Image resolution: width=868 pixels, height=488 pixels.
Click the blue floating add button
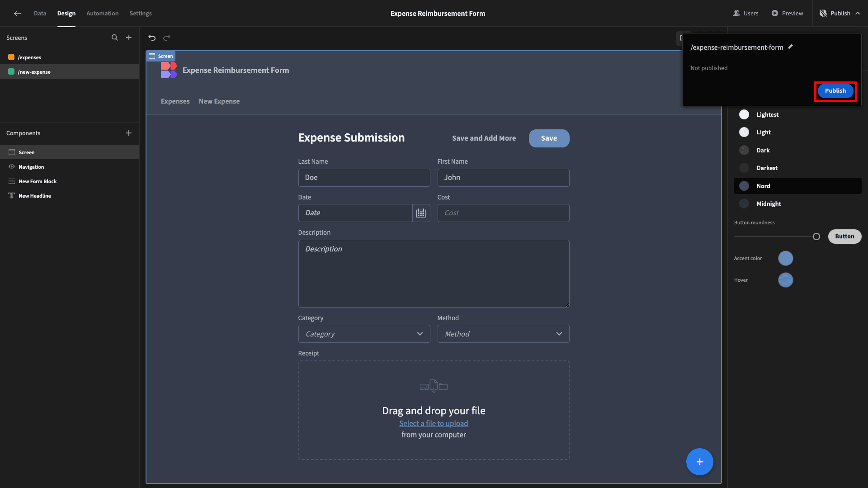pos(699,462)
